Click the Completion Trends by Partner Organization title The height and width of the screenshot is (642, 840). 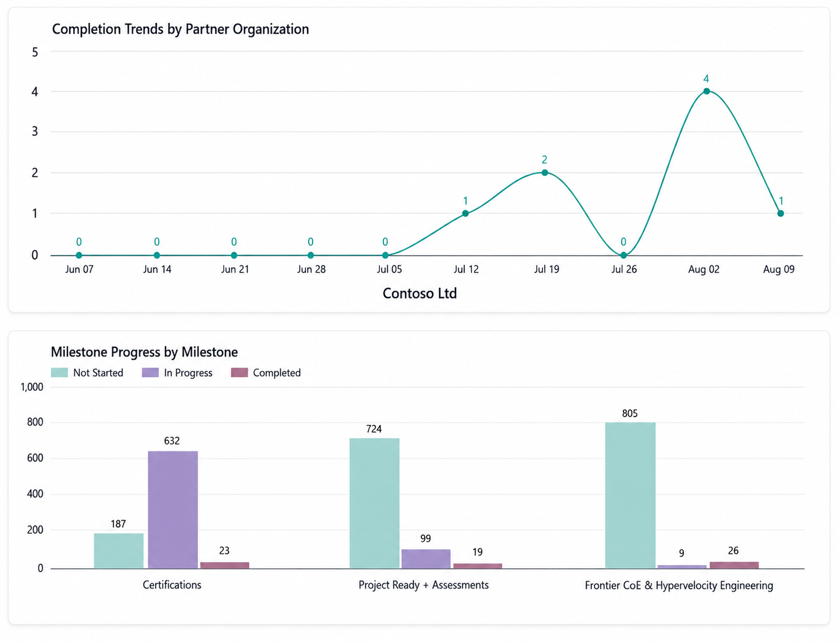180,29
